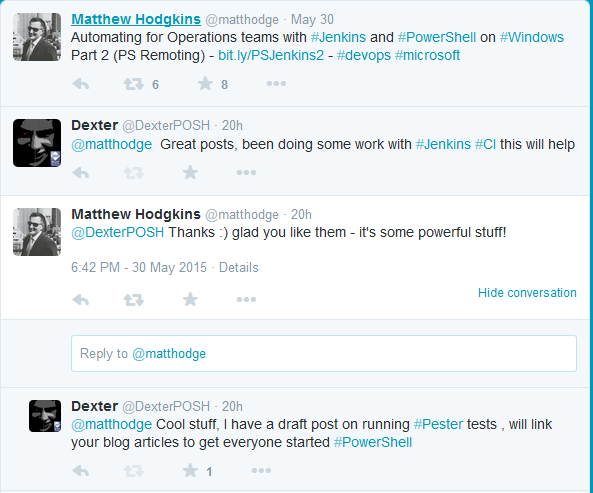Screen dimensions: 593x493
Task: Open more options on Jenkins Part 2 tweet
Action: tap(276, 84)
